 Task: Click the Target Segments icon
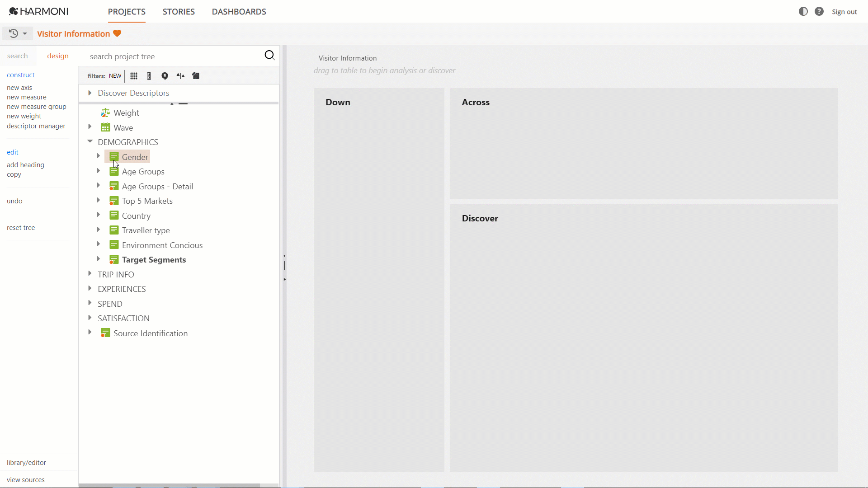pyautogui.click(x=114, y=259)
